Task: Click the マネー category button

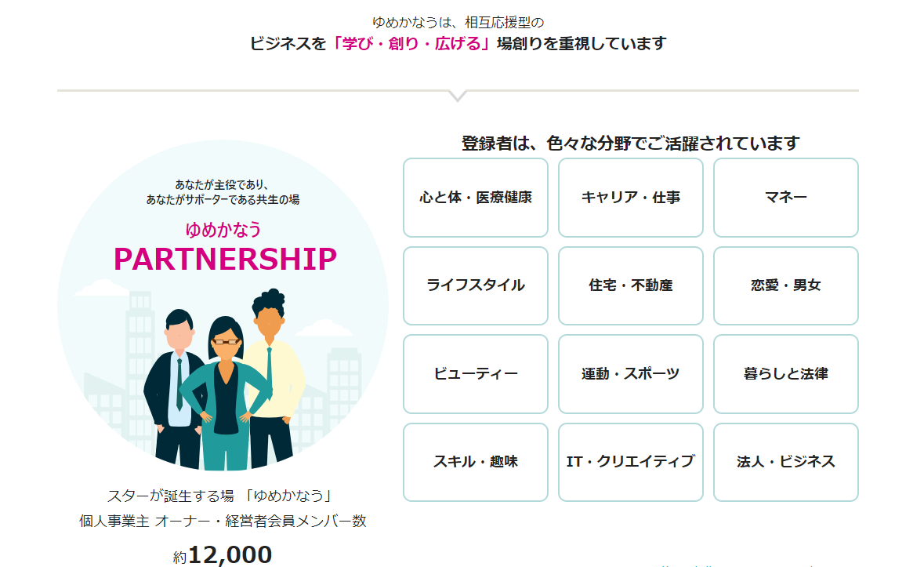Action: tap(785, 198)
